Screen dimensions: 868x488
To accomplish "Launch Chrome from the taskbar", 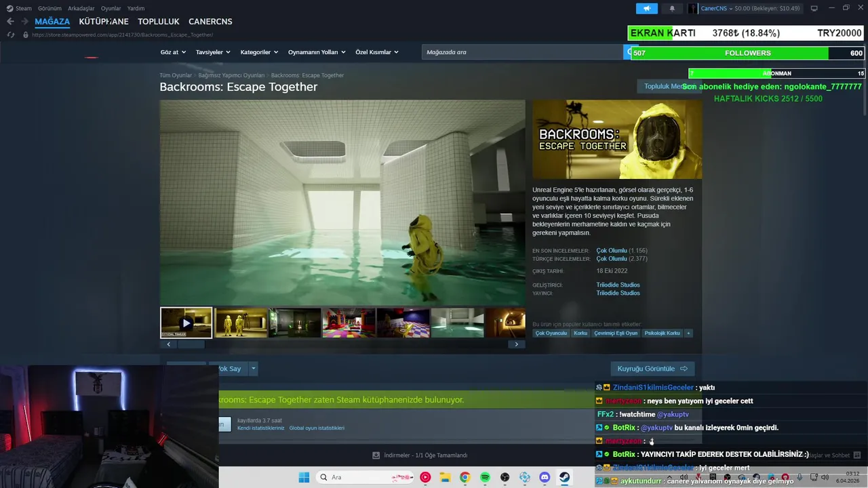I will tap(465, 477).
